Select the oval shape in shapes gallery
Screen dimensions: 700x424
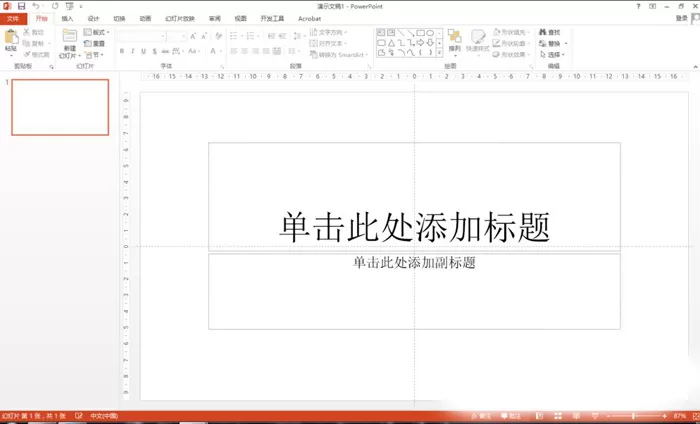coord(430,33)
